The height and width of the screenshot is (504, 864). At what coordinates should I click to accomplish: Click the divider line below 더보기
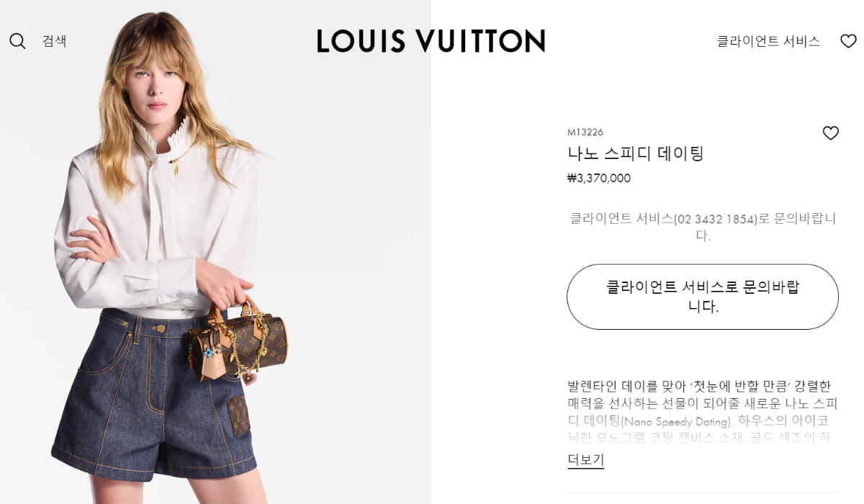703,493
